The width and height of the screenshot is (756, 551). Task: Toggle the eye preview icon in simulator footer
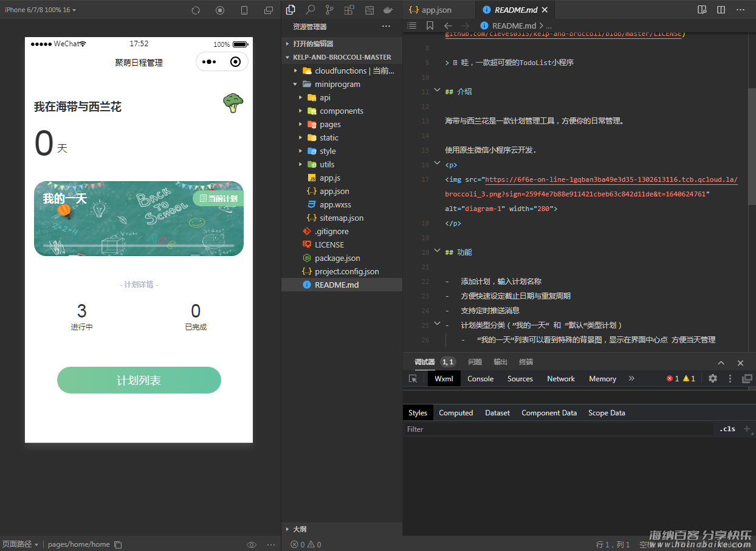[252, 544]
